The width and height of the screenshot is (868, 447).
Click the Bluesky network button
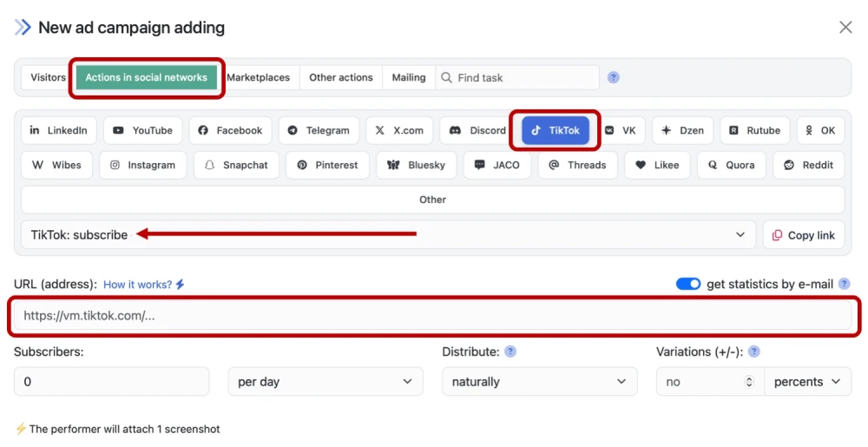pyautogui.click(x=416, y=165)
